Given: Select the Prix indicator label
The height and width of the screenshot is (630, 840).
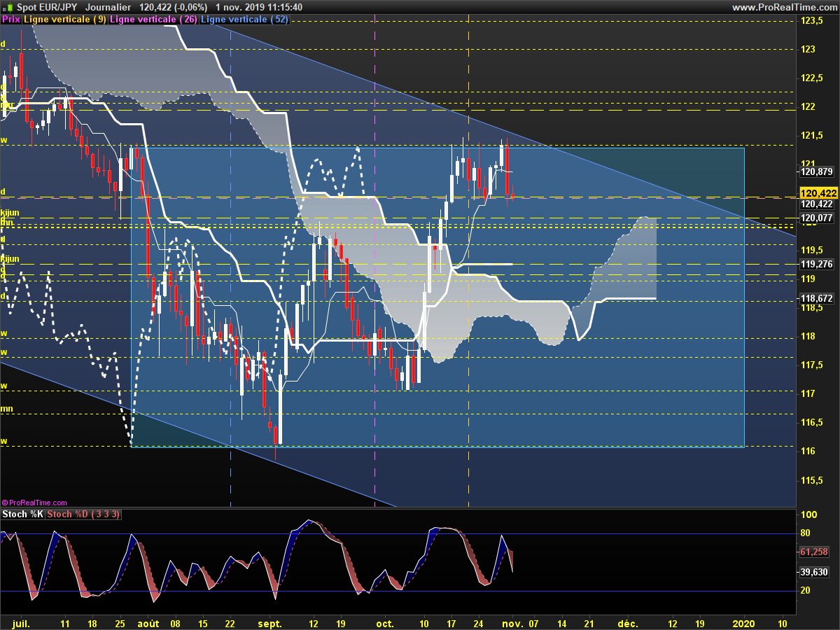Looking at the screenshot, I should [11, 20].
